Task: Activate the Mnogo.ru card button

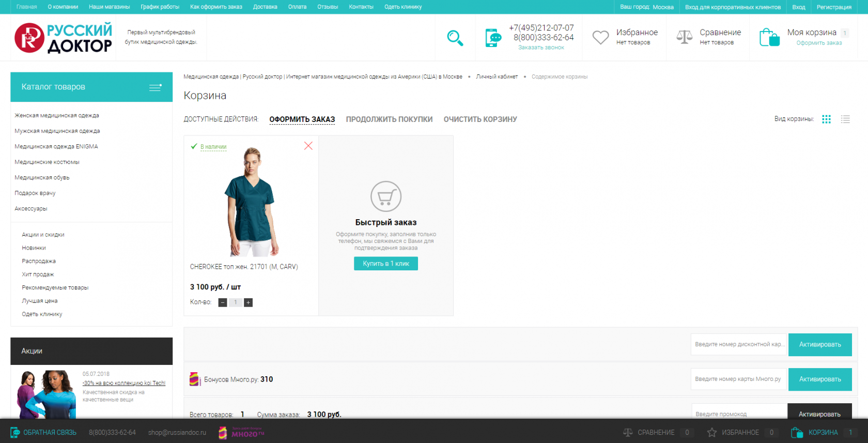Action: pos(820,379)
